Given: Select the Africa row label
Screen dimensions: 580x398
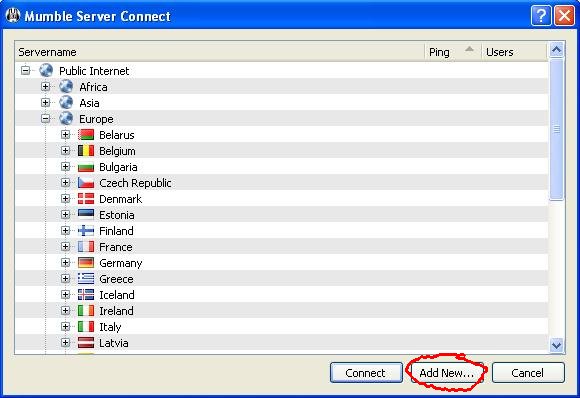Looking at the screenshot, I should (93, 87).
